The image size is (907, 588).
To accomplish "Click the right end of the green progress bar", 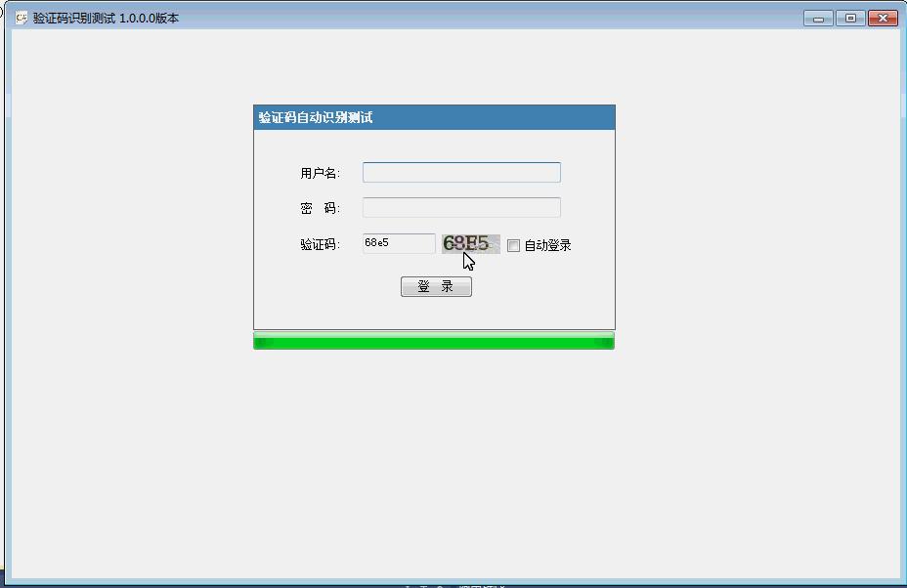I will (x=606, y=341).
